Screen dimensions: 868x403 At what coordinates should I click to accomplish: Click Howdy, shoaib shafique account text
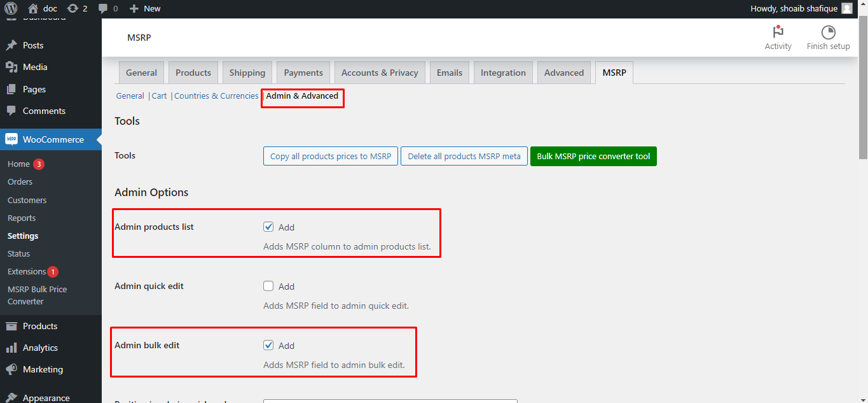coord(794,8)
